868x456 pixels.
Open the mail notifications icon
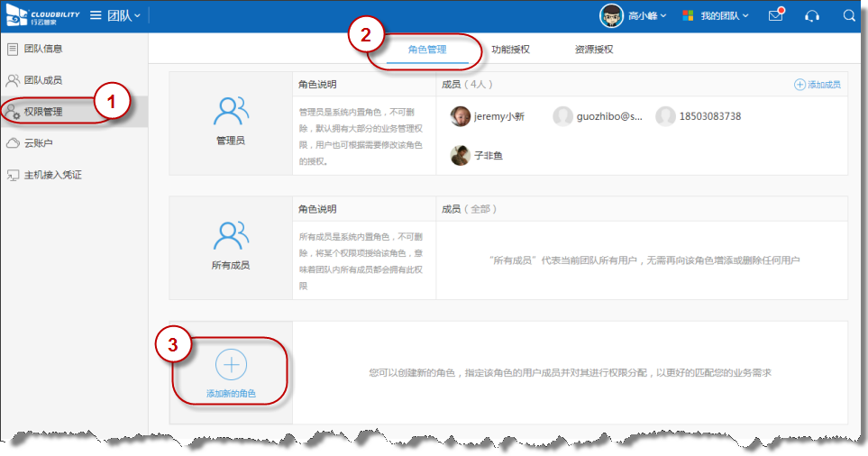[x=775, y=15]
